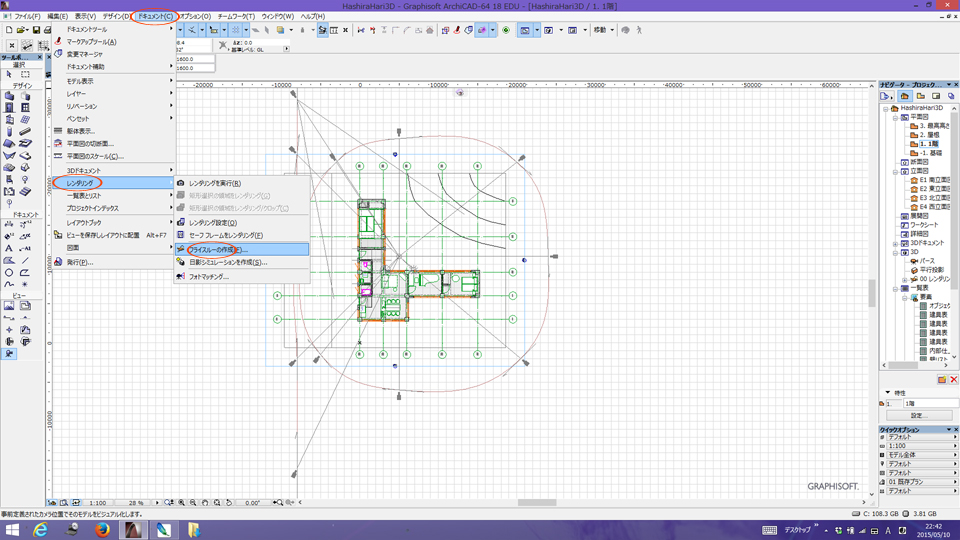
Task: Select the Marquee tool in toolbox
Action: point(25,74)
